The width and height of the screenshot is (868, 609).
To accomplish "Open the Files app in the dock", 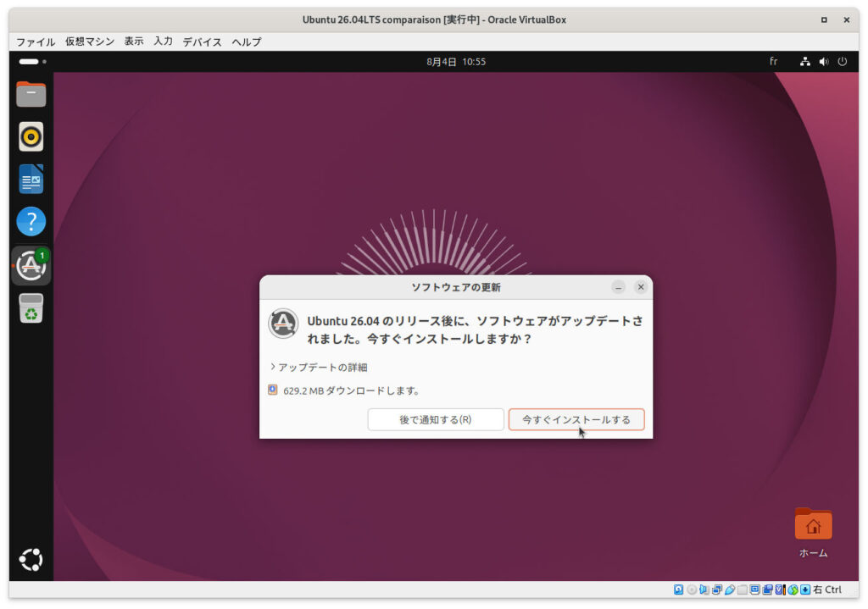I will click(x=31, y=95).
